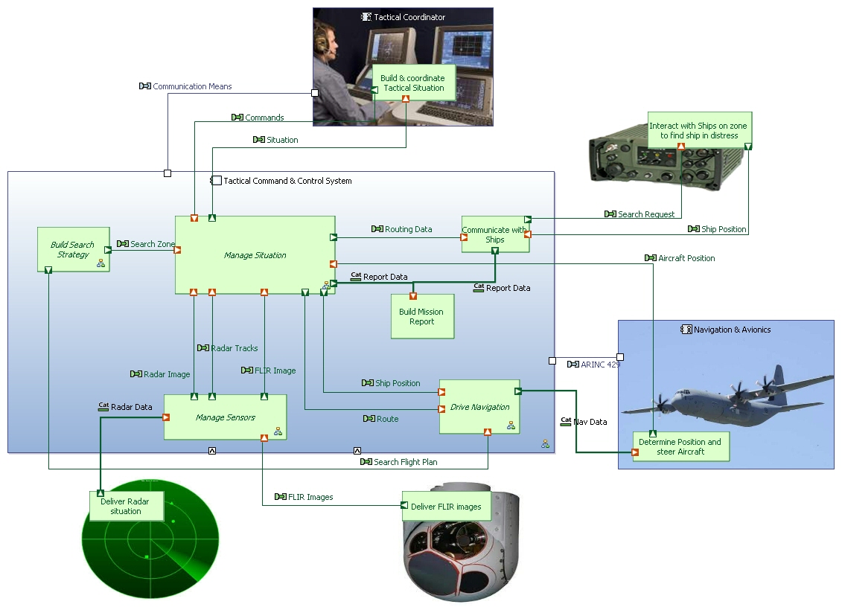Click the Deliver FLIR images function
Image resolution: width=842 pixels, height=616 pixels.
[x=446, y=506]
